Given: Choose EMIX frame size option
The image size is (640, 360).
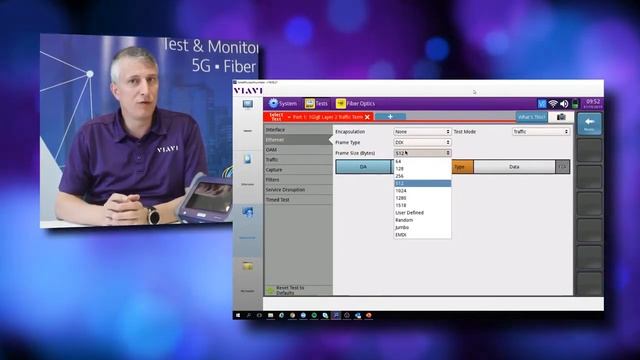Looking at the screenshot, I should (x=422, y=235).
